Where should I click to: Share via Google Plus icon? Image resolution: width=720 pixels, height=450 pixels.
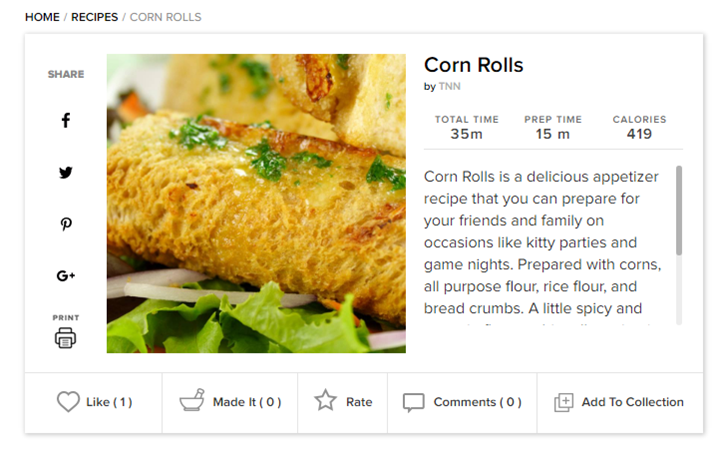point(66,276)
